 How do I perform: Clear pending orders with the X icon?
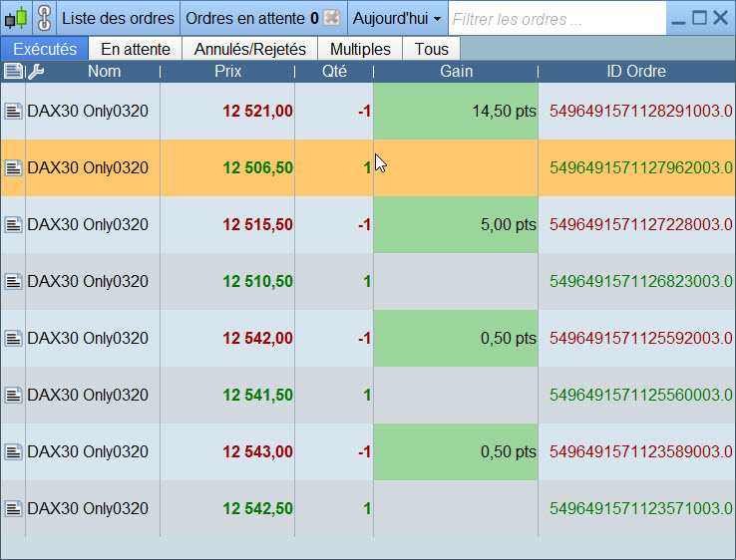pyautogui.click(x=332, y=18)
